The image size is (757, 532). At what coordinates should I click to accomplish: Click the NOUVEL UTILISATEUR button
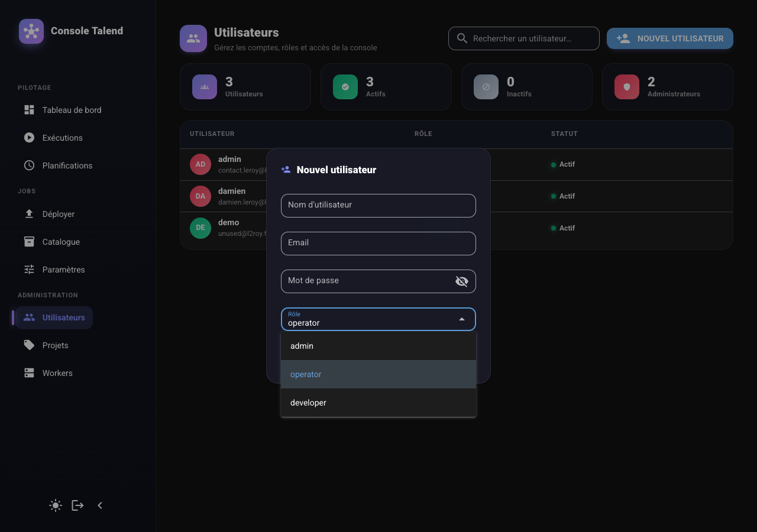[x=670, y=38]
